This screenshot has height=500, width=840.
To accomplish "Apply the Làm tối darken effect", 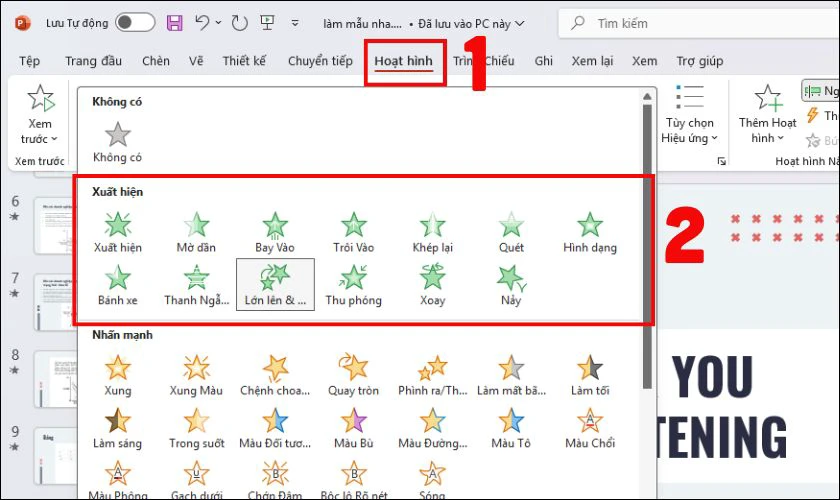I will tap(590, 375).
